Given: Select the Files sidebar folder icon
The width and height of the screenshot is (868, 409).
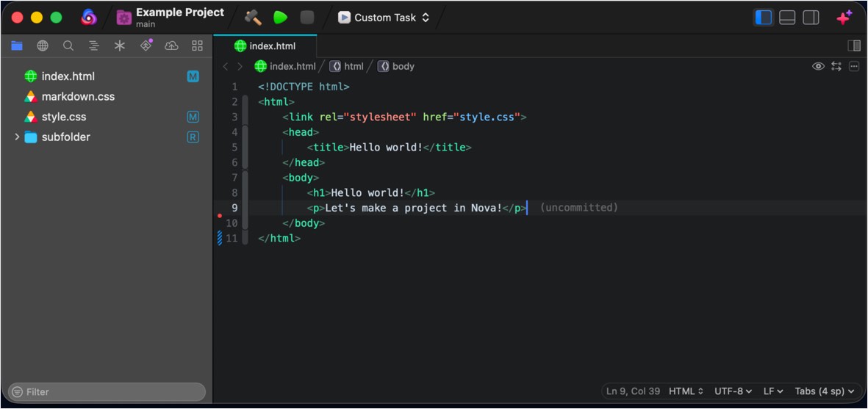Looking at the screenshot, I should 17,46.
